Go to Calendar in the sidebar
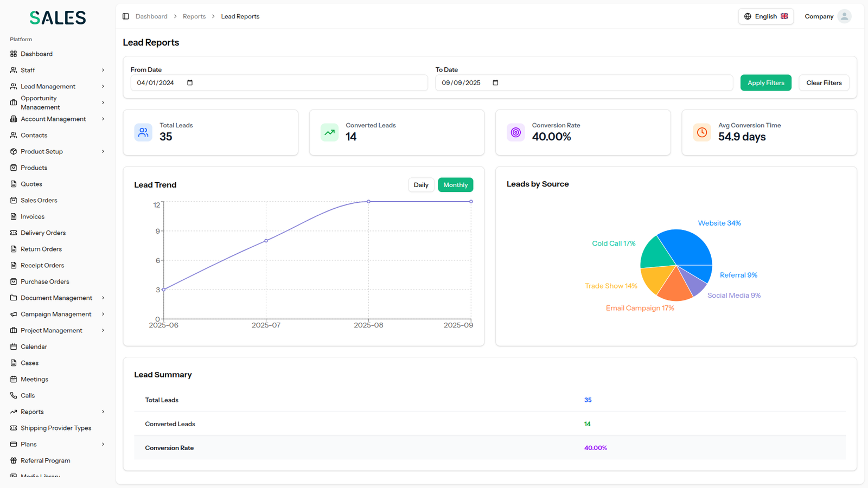Screen dimensions: 868x488 tap(34, 346)
